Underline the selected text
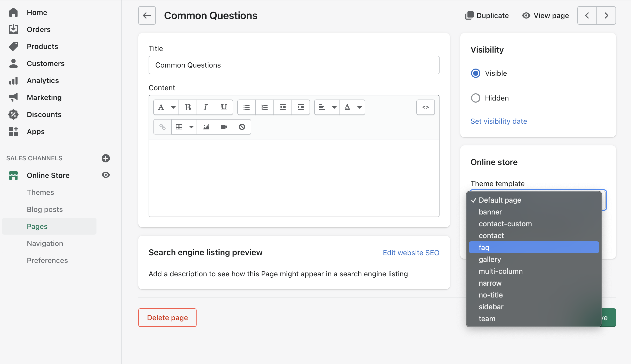 pos(223,107)
